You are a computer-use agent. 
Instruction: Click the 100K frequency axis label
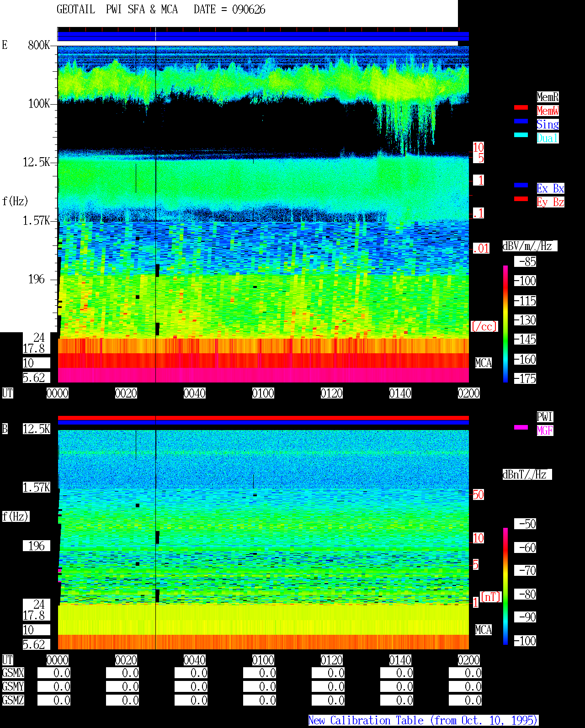pyautogui.click(x=39, y=104)
